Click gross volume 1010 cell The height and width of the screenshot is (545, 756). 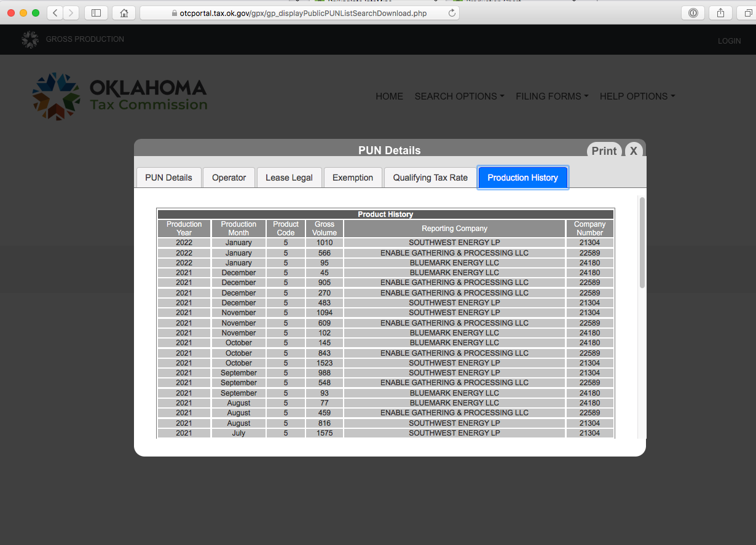click(x=325, y=243)
